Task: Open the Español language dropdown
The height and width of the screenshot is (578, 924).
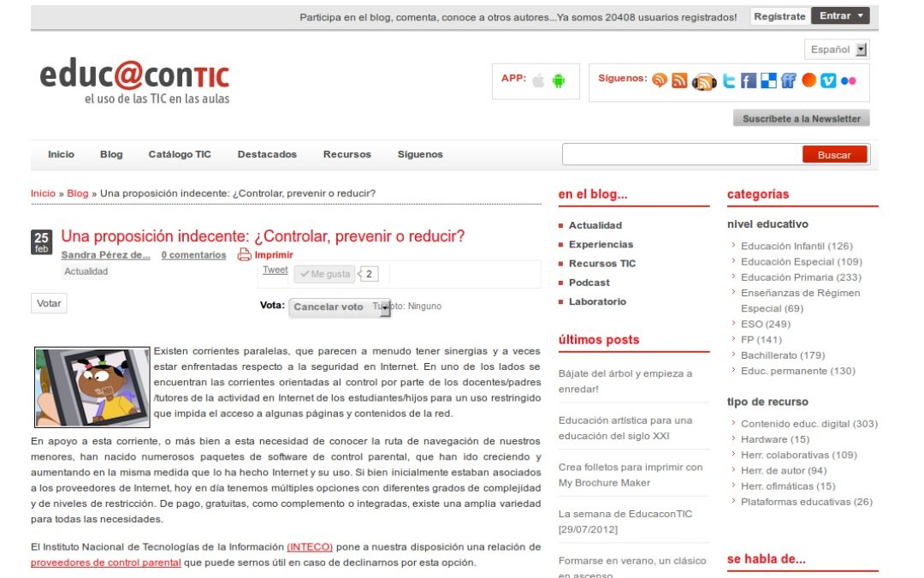Action: click(x=837, y=50)
